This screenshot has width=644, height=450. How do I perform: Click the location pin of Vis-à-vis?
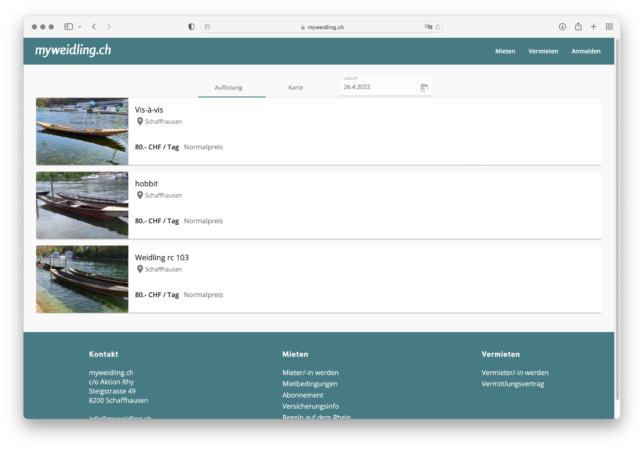tap(140, 122)
